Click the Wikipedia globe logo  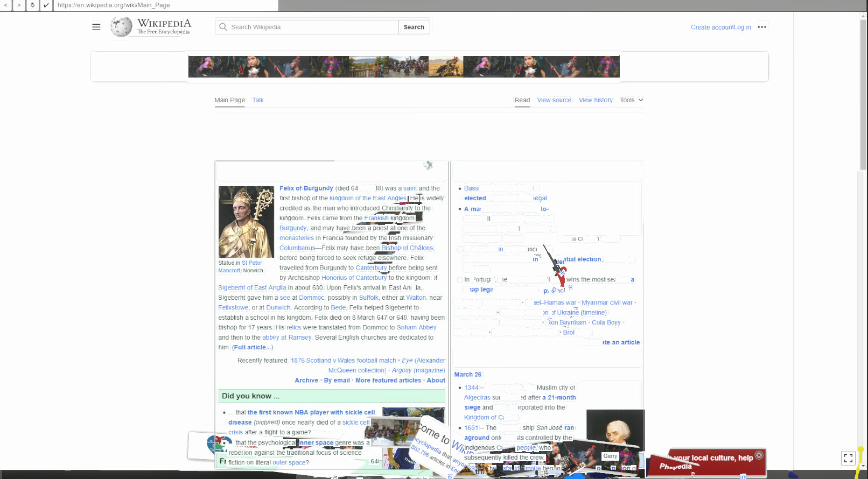click(x=121, y=27)
